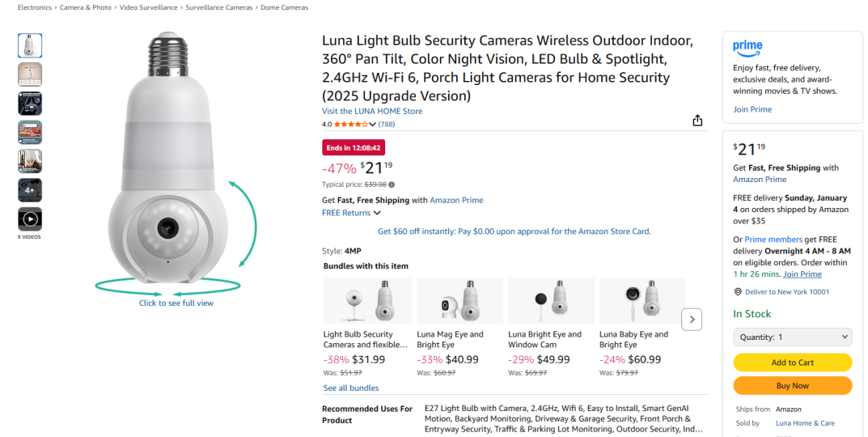This screenshot has width=868, height=437.
Task: Click the share icon near the title
Action: point(697,121)
